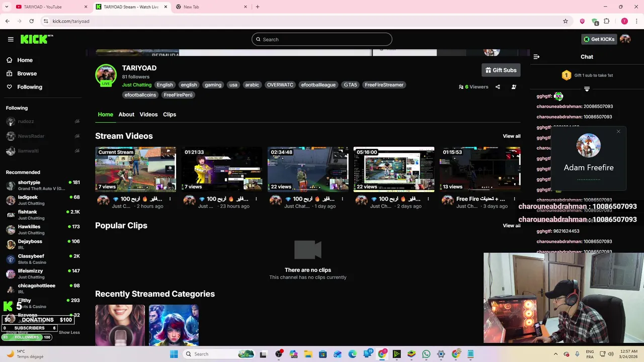This screenshot has width=644, height=362.
Task: Open options for the 3 days ago video
Action: pyautogui.click(x=514, y=199)
